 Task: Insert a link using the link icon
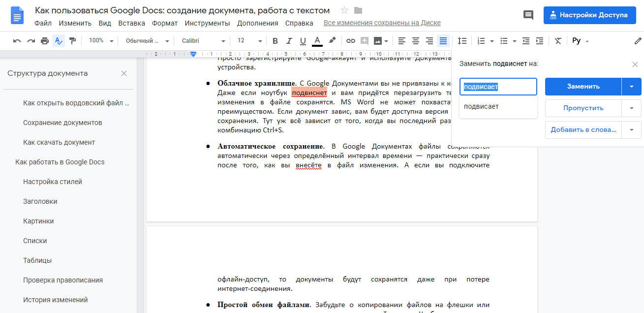pos(350,41)
